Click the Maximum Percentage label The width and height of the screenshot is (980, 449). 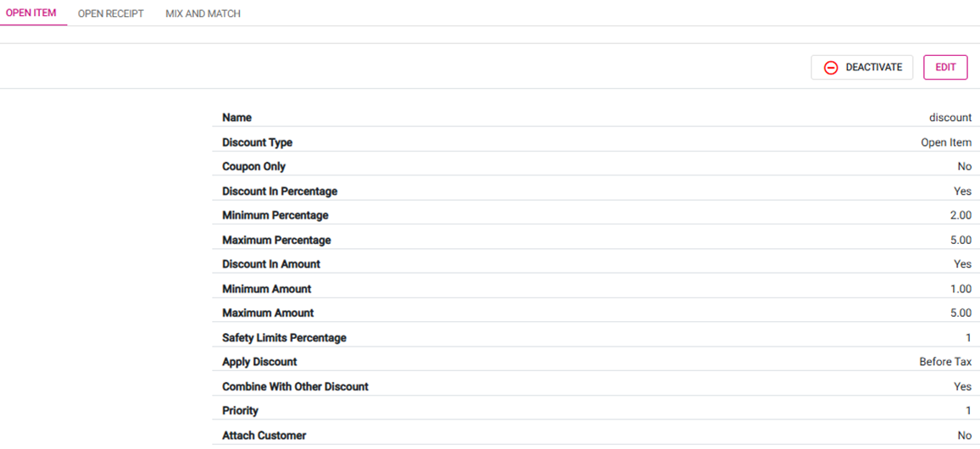pyautogui.click(x=276, y=240)
